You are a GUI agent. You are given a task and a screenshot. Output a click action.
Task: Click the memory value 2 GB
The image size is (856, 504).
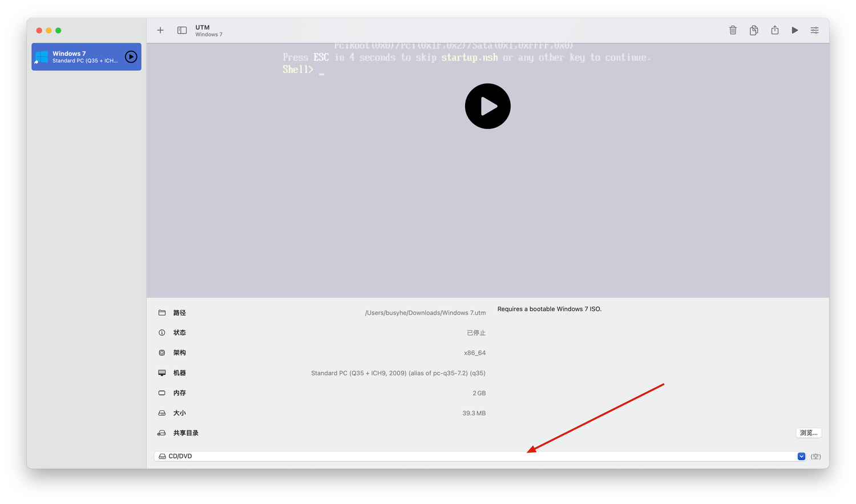479,393
